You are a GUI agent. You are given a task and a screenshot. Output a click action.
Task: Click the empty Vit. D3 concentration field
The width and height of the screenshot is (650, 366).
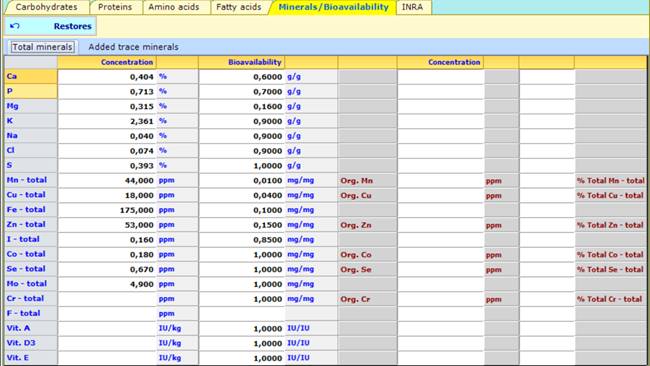pos(107,343)
